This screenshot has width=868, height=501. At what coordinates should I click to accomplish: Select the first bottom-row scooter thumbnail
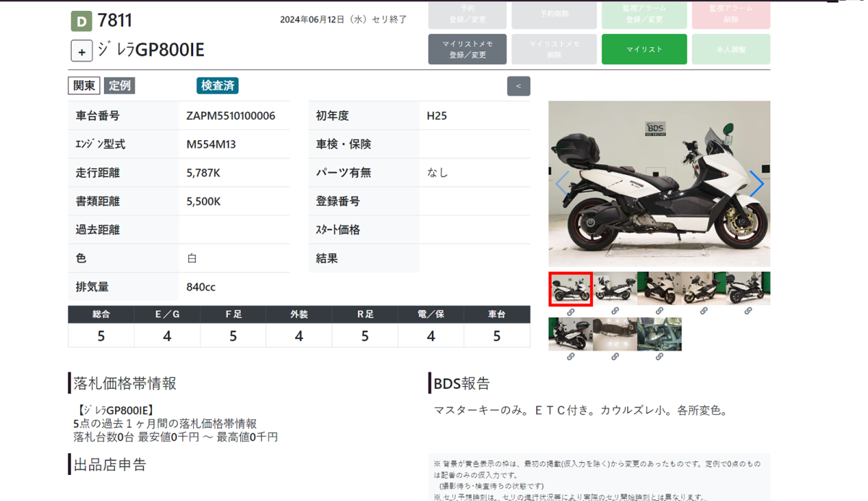571,334
